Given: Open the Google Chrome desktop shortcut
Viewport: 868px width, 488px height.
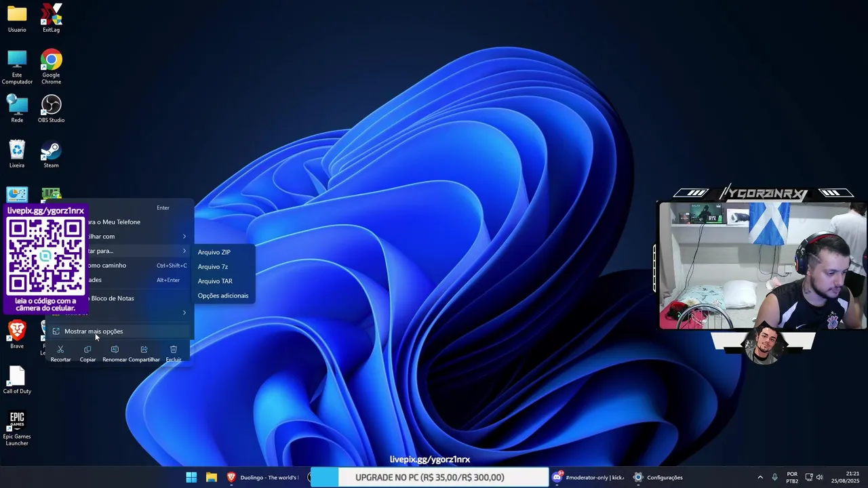Looking at the screenshot, I should click(51, 67).
